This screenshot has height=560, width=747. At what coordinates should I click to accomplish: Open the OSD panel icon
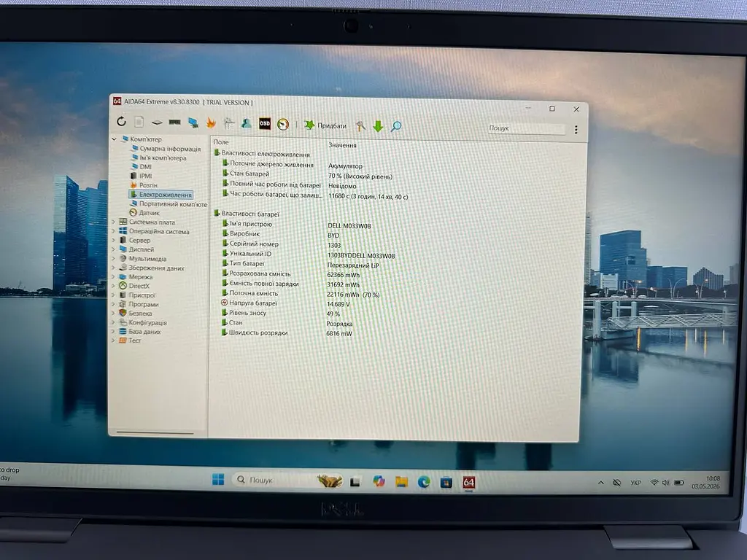(264, 124)
